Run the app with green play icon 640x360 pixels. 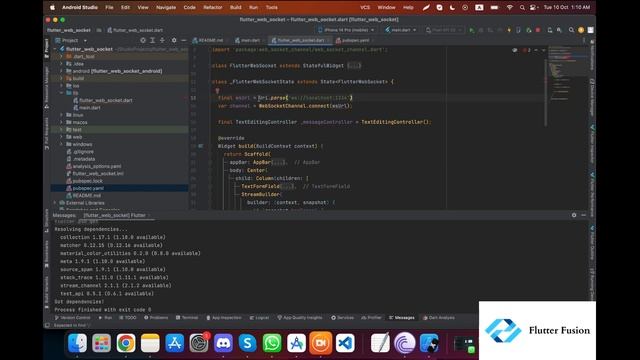[472, 30]
